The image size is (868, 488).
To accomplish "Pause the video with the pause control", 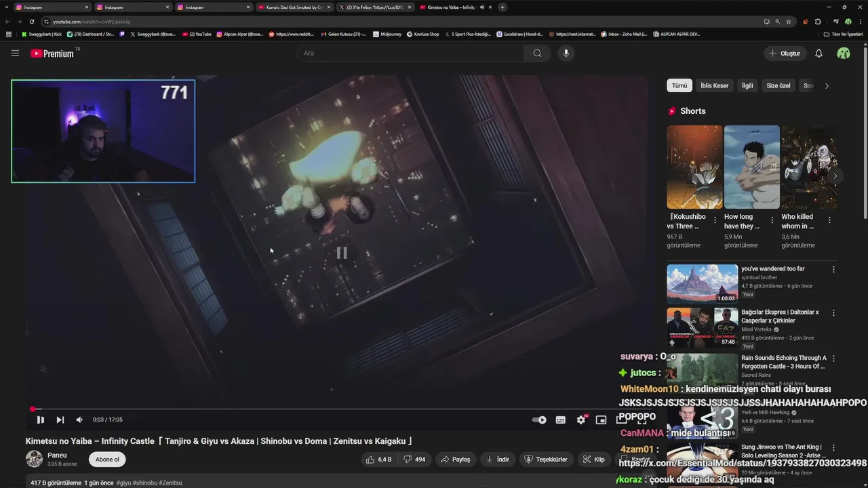I will coord(40,420).
